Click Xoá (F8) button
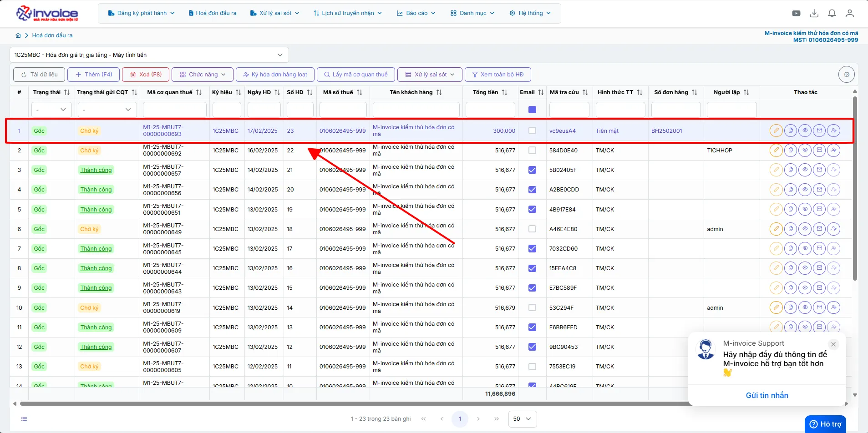This screenshot has width=868, height=433. [x=146, y=75]
